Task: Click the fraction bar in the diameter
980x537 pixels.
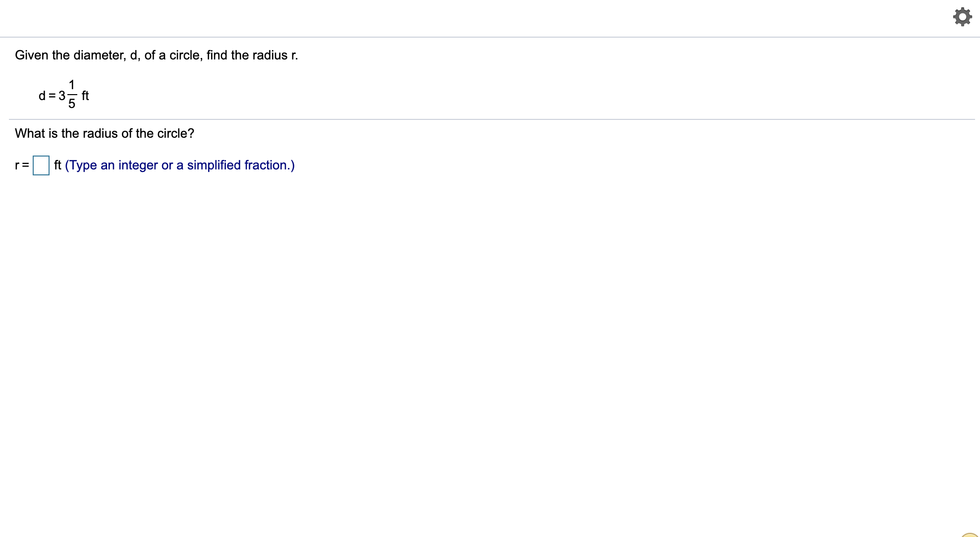Action: click(72, 95)
